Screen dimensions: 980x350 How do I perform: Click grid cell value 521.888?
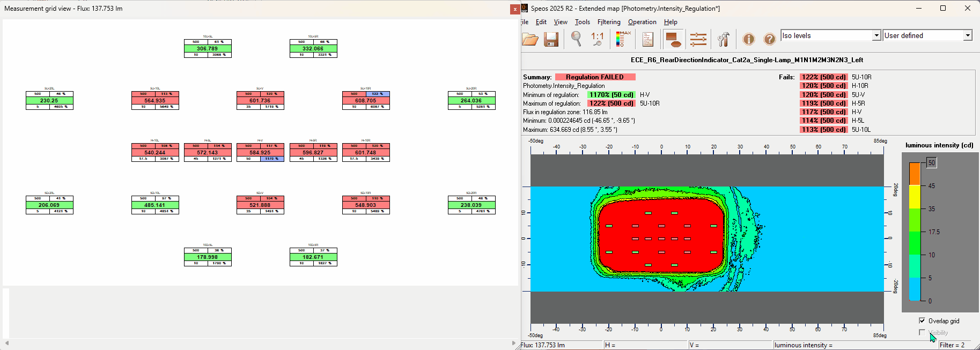tap(260, 205)
